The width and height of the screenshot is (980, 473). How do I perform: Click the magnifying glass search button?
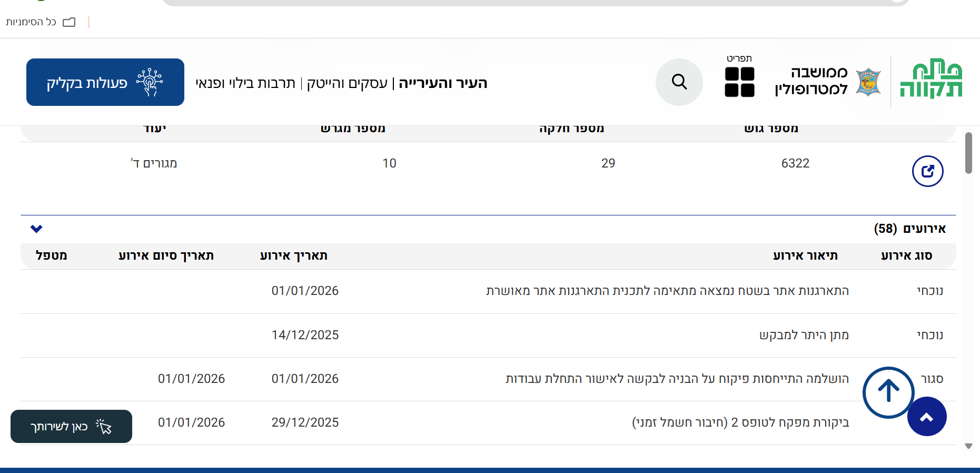click(679, 82)
